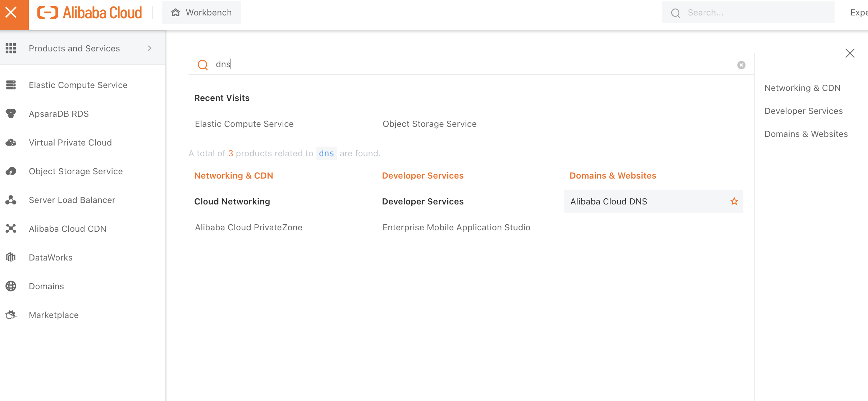The width and height of the screenshot is (868, 401).
Task: Click the top bar Search field
Action: coord(748,13)
